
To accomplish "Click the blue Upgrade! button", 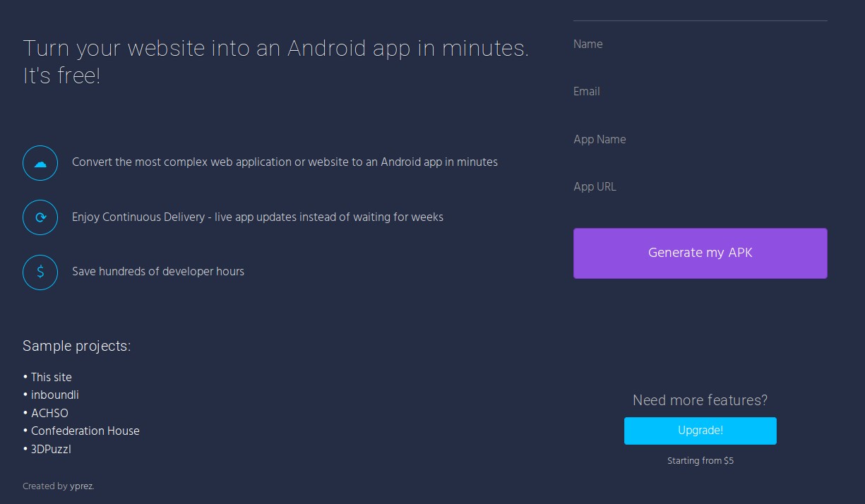I will [700, 431].
